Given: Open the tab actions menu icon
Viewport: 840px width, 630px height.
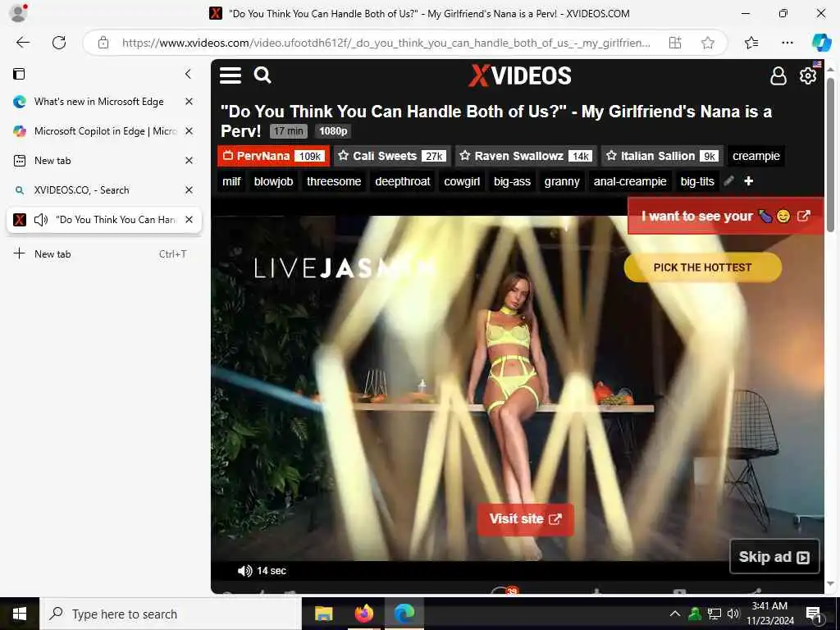Looking at the screenshot, I should point(20,74).
